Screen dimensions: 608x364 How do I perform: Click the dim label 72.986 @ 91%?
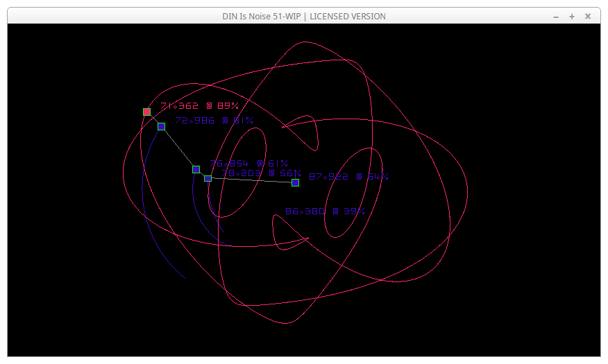[x=214, y=121]
